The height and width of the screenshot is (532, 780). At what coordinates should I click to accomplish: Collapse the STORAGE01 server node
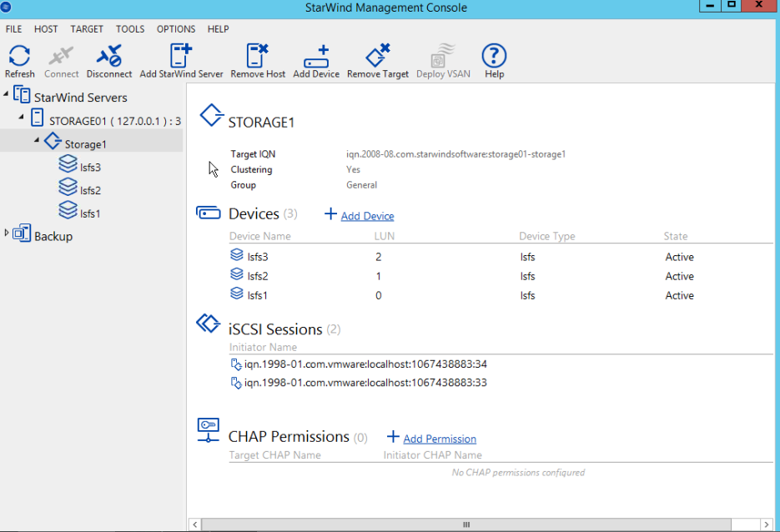point(22,117)
